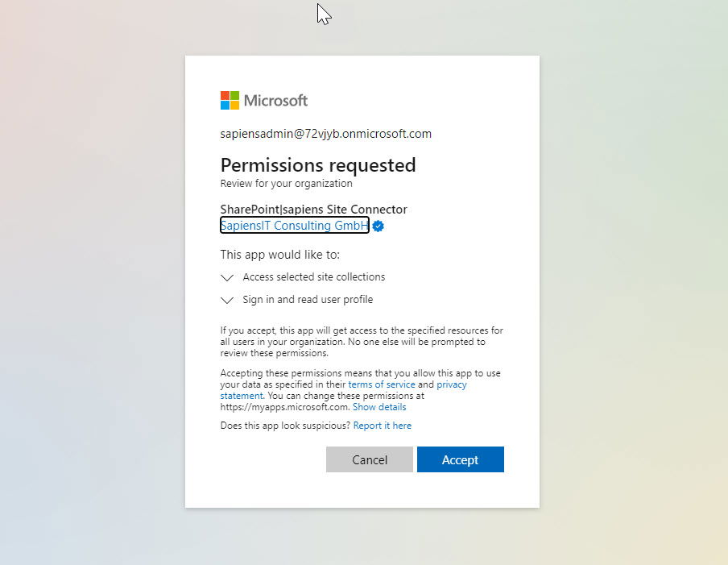This screenshot has width=728, height=565.
Task: Click the 'This app would like to:' label
Action: pos(280,255)
